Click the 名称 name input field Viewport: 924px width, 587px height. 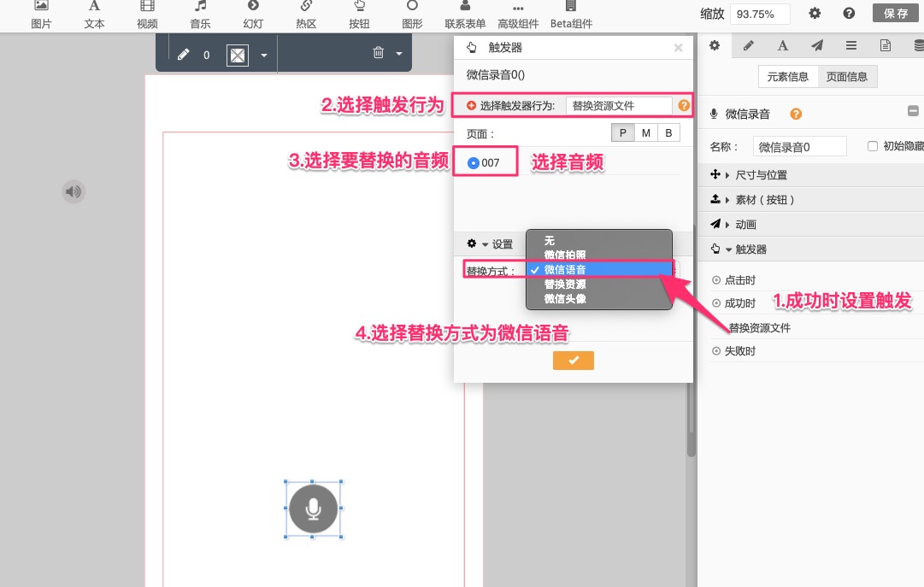click(802, 147)
